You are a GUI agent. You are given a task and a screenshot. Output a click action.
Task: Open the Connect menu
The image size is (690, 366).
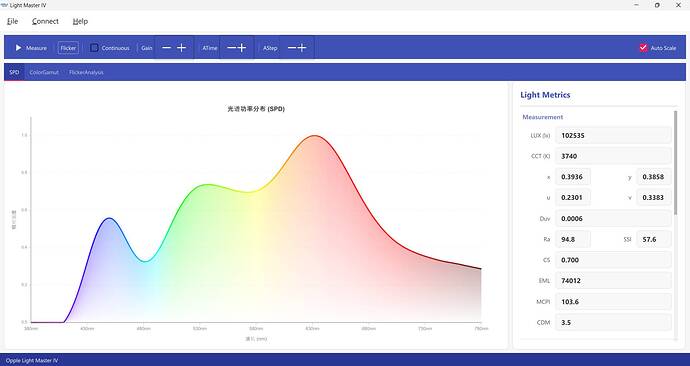tap(45, 21)
